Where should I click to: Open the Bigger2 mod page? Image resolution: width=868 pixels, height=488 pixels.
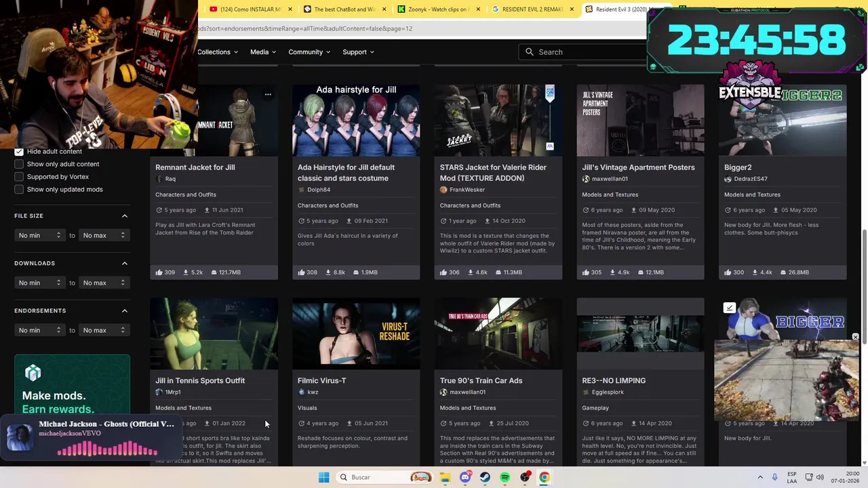[738, 167]
